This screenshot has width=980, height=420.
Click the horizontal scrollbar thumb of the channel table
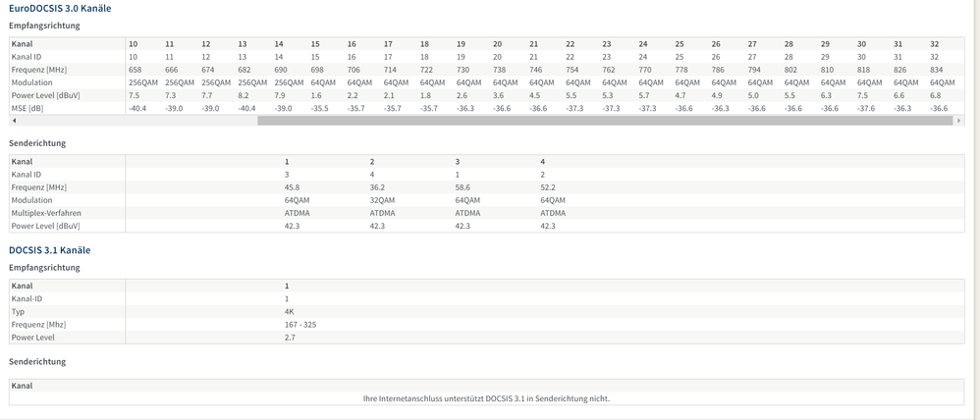coord(605,121)
